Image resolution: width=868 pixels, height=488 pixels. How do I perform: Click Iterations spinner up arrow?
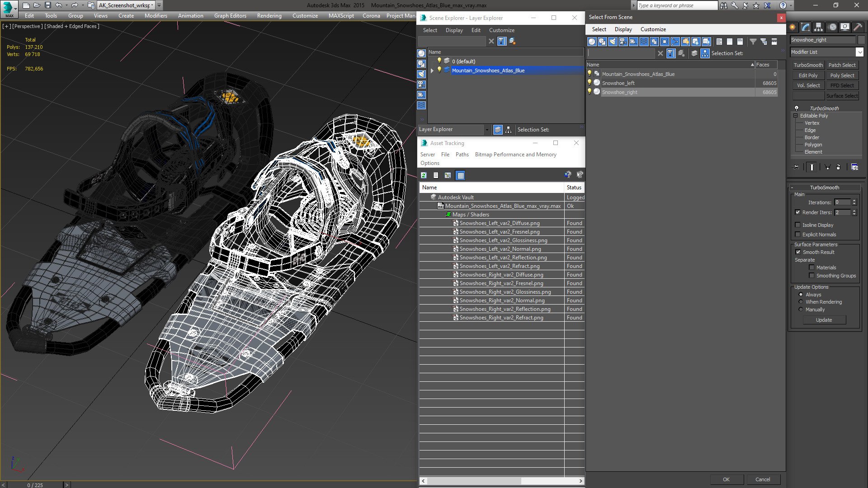[x=854, y=201]
